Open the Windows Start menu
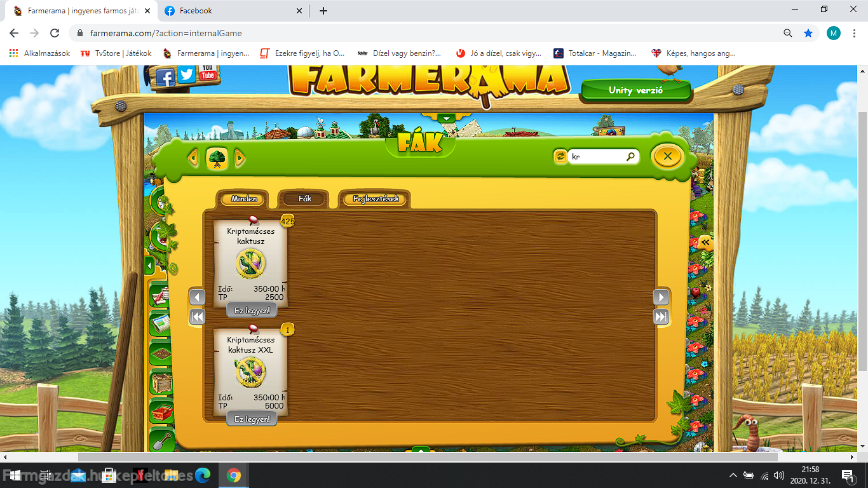The height and width of the screenshot is (488, 868). click(15, 475)
